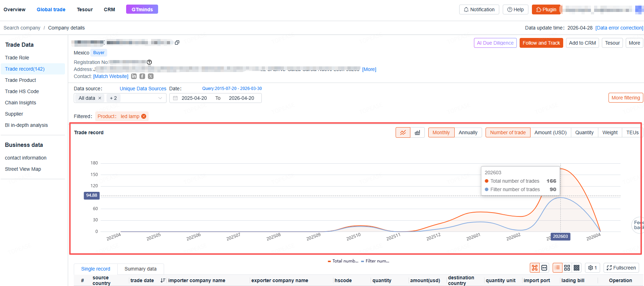This screenshot has height=286, width=644.
Task: Open registration number help question-mark icon
Action: 149,62
